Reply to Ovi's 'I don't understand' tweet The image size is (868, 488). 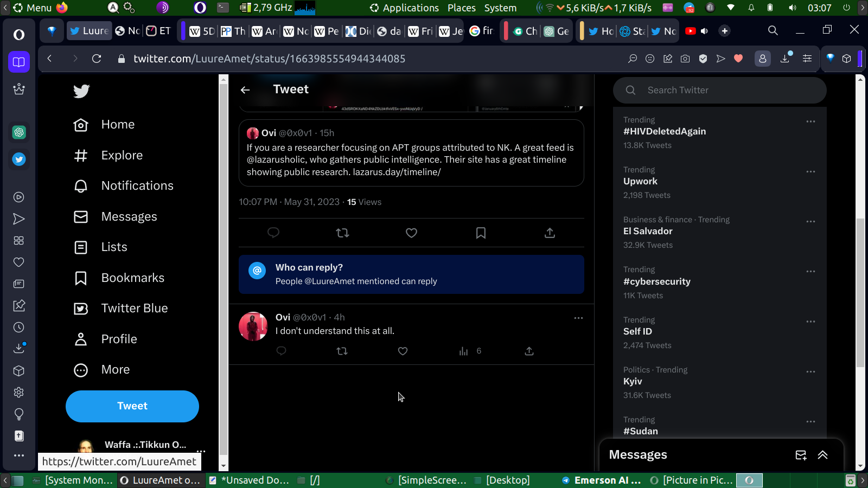point(281,351)
